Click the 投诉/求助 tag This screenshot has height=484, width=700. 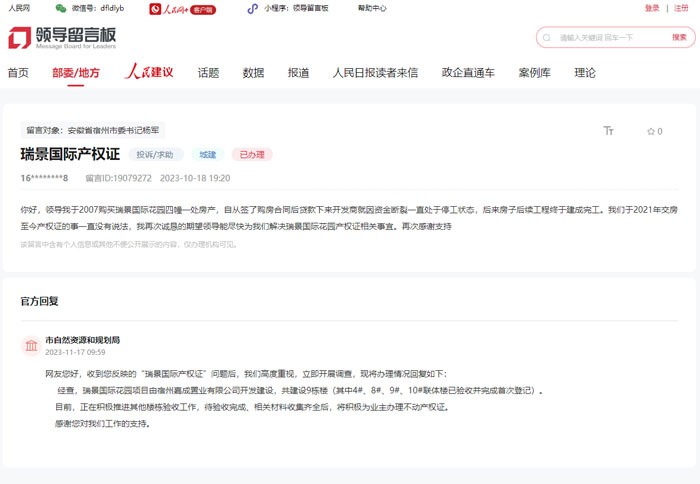[155, 154]
